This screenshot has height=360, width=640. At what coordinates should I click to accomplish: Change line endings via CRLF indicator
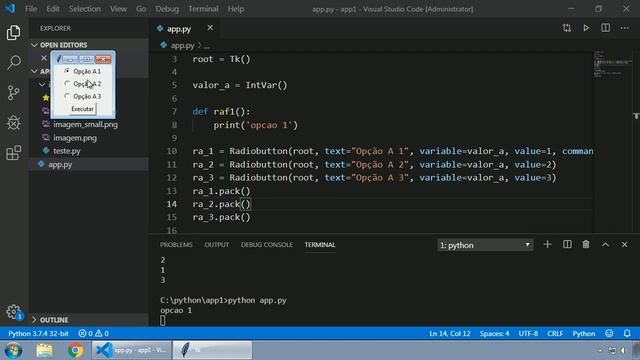(x=555, y=333)
